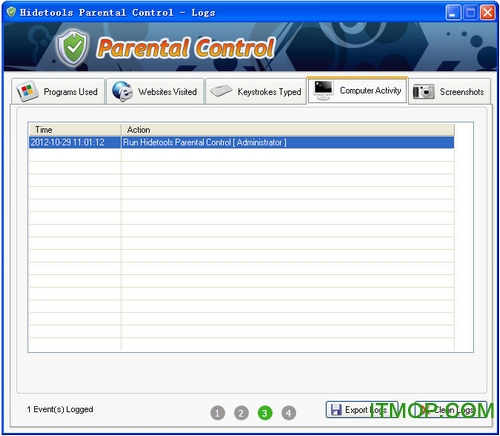Viewport: 500px width, 436px height.
Task: Click the Keystrokes Typed keyboard icon
Action: click(221, 91)
